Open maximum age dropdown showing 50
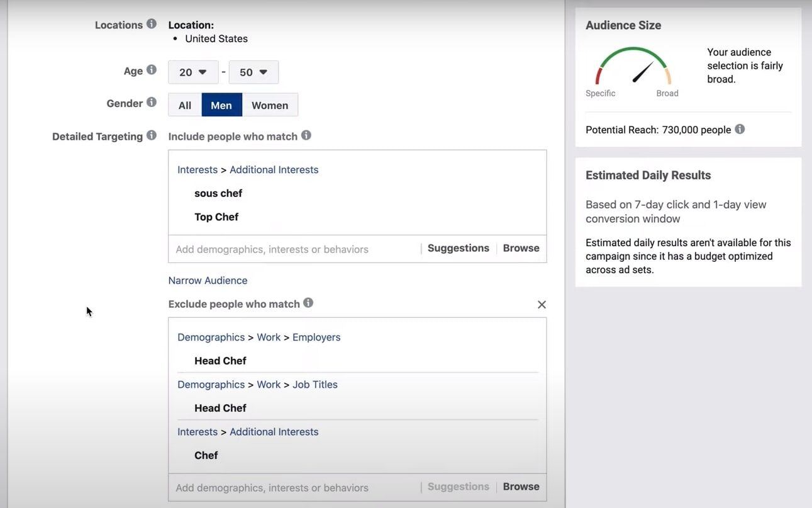The image size is (812, 508). 253,72
